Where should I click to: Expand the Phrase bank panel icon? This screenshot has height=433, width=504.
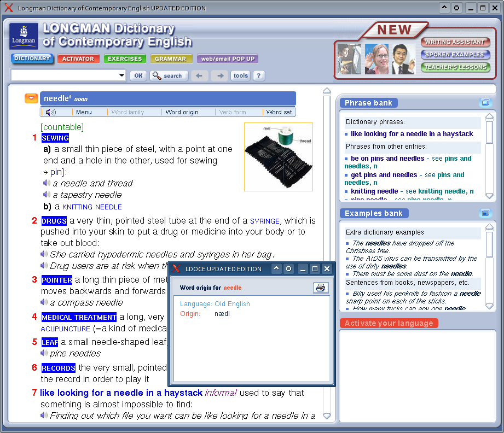tap(485, 103)
